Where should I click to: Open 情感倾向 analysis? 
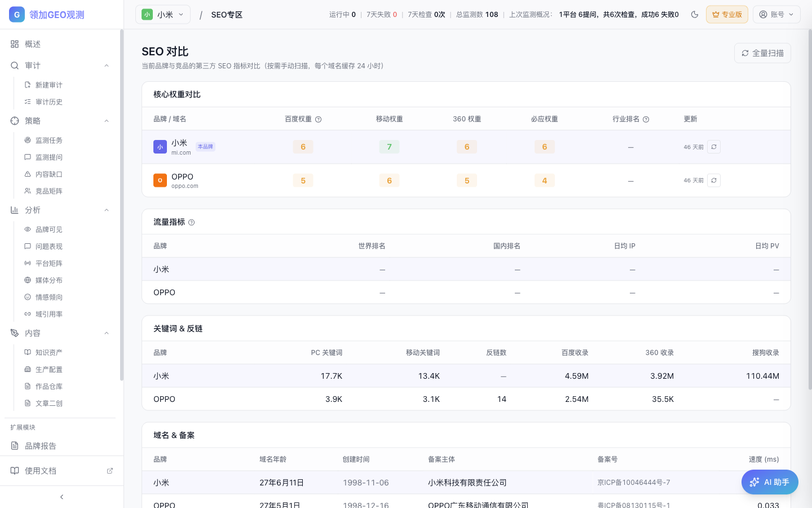coord(48,297)
